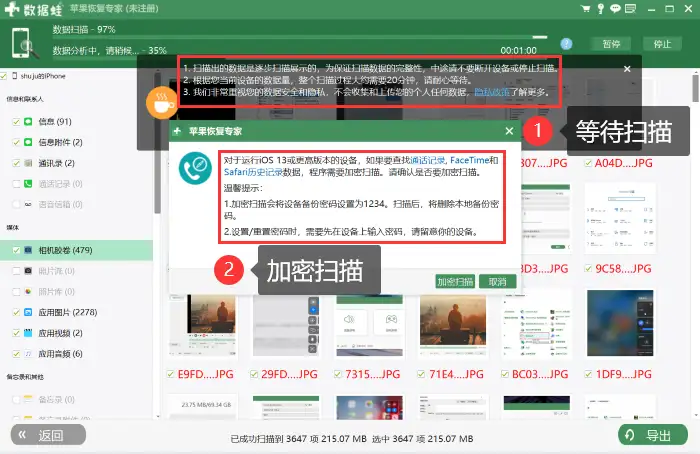This screenshot has width=700, height=454.
Task: Select the 相机胶卷 (479) category row
Action: point(76,250)
